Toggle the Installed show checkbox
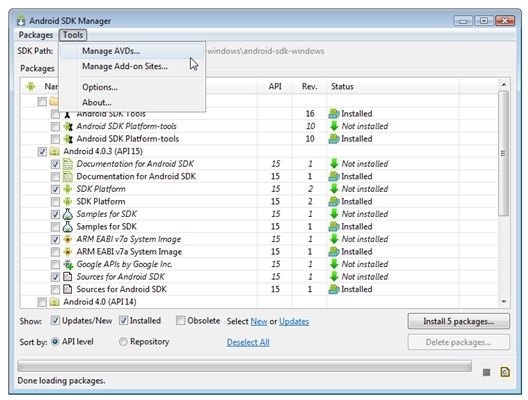The width and height of the screenshot is (528, 400). [124, 321]
